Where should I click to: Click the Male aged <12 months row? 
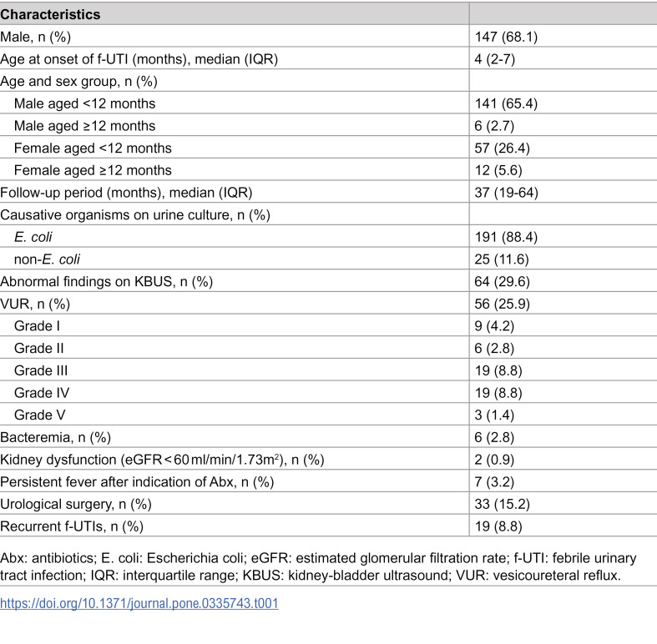(329, 103)
